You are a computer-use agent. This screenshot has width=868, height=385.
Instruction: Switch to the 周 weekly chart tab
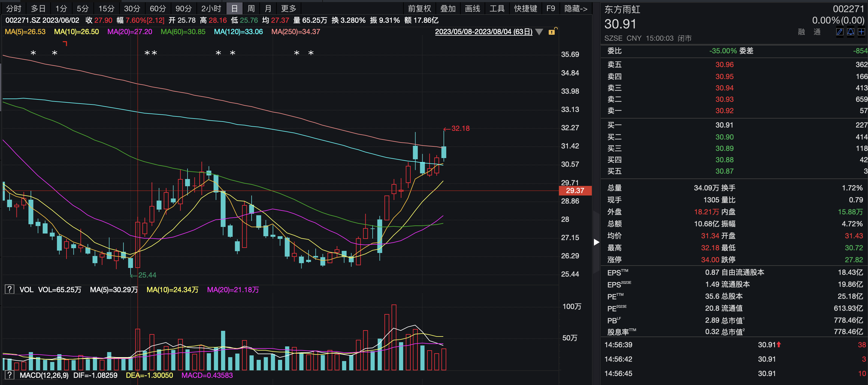pyautogui.click(x=251, y=8)
